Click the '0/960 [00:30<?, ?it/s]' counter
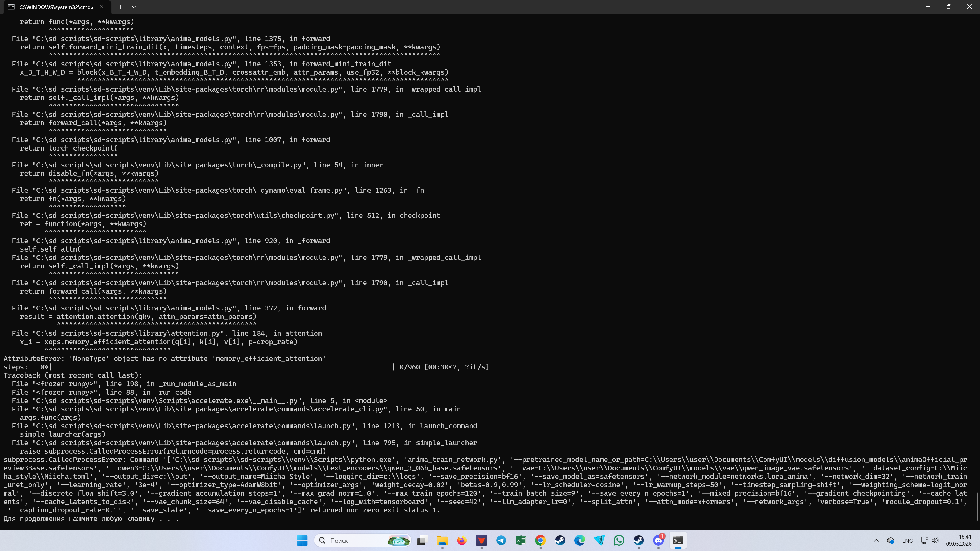Viewport: 980px width, 551px height. (444, 367)
